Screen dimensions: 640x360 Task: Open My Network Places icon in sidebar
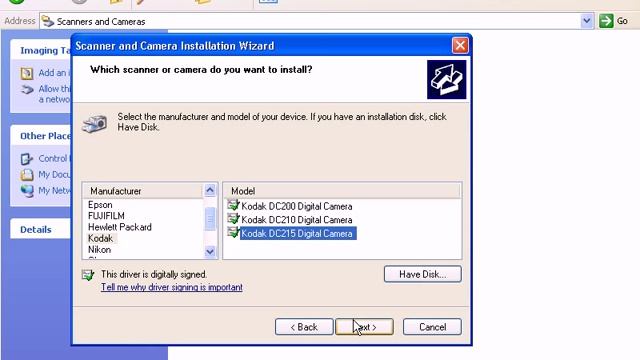tap(27, 191)
